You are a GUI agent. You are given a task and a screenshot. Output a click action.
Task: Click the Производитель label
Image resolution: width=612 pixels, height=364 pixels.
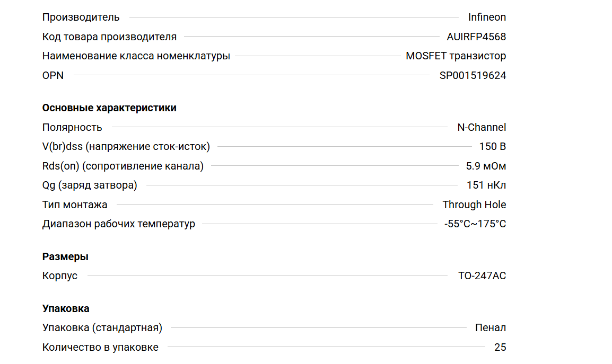[x=81, y=17]
